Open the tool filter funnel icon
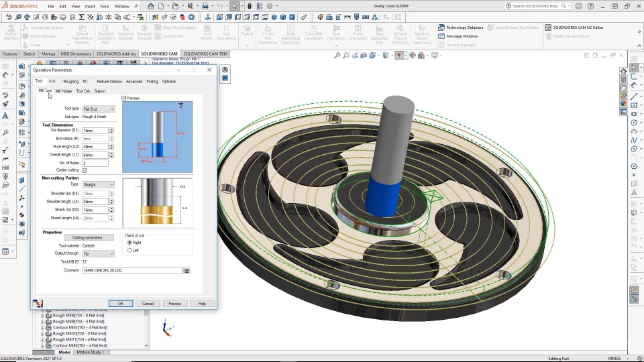 [180, 106]
